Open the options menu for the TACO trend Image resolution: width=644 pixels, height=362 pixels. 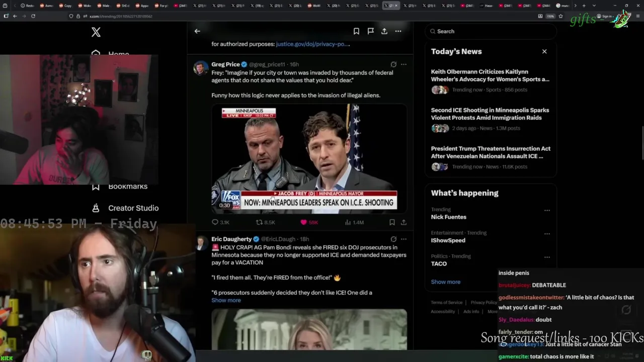[x=547, y=257]
